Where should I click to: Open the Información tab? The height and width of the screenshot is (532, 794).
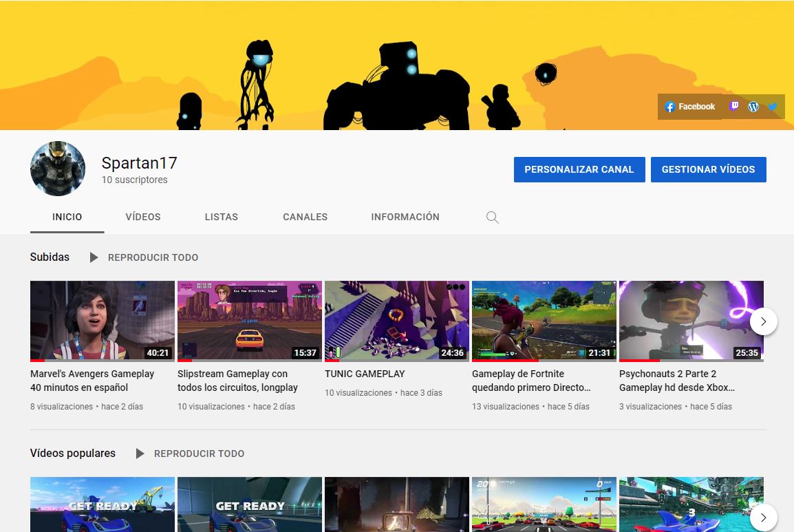(405, 217)
